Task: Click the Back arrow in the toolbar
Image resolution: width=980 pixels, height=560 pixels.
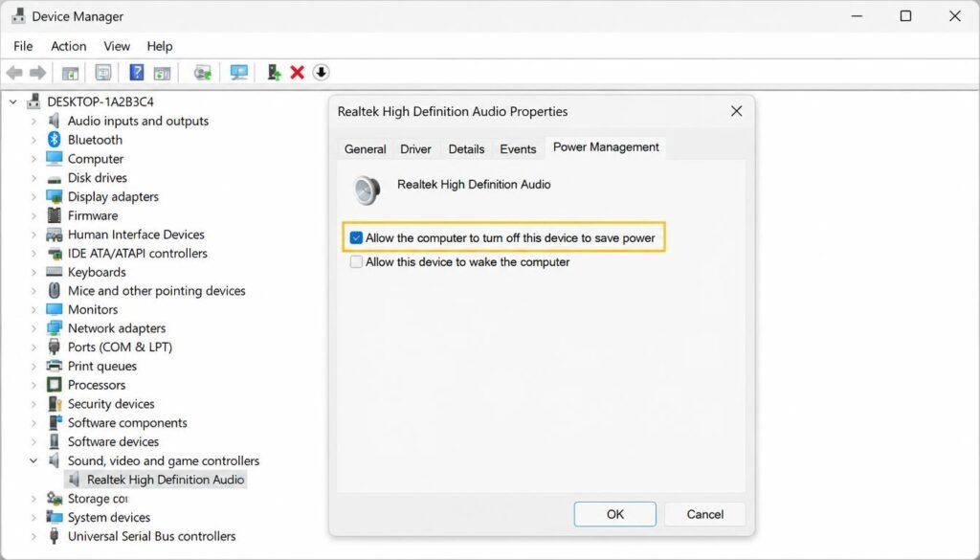Action: [14, 73]
